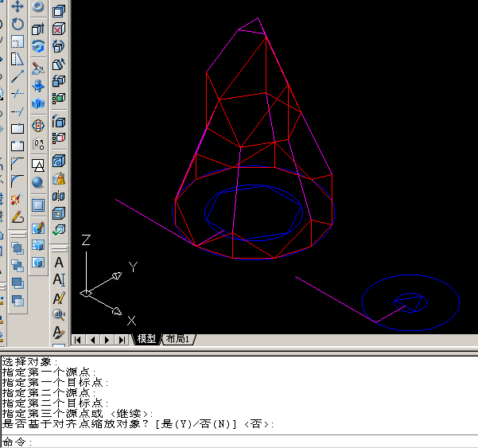Screen dimensions: 478x448
Task: Open the Find and Replace text tool
Action: (x=59, y=315)
